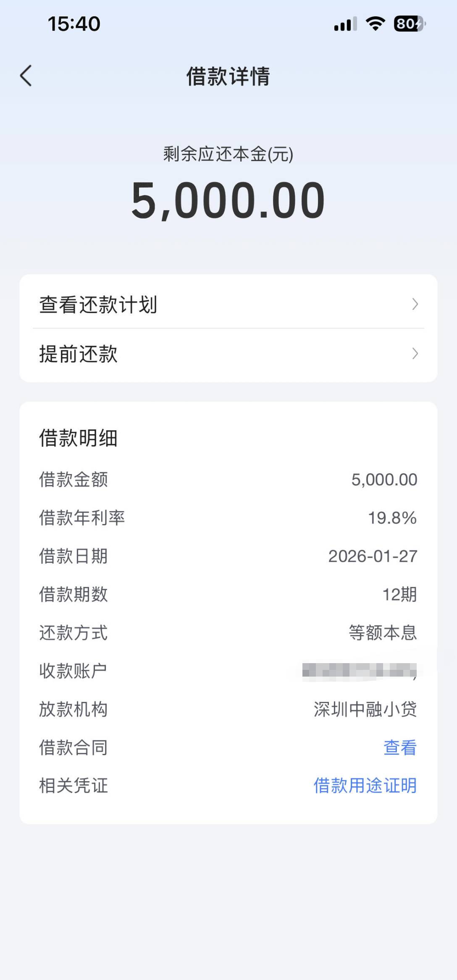Tap the 12期 loan term value
Viewport: 457px width, 980px height.
pos(399,594)
